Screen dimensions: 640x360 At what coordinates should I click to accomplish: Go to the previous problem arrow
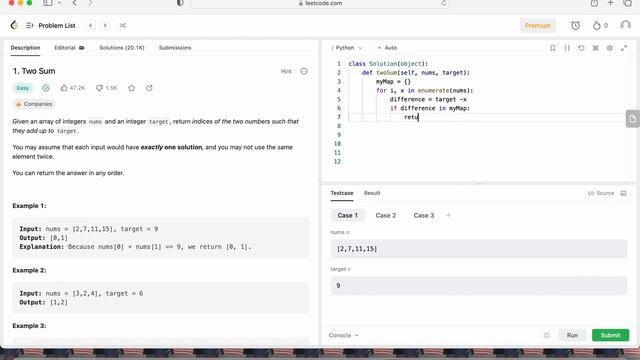[x=91, y=25]
